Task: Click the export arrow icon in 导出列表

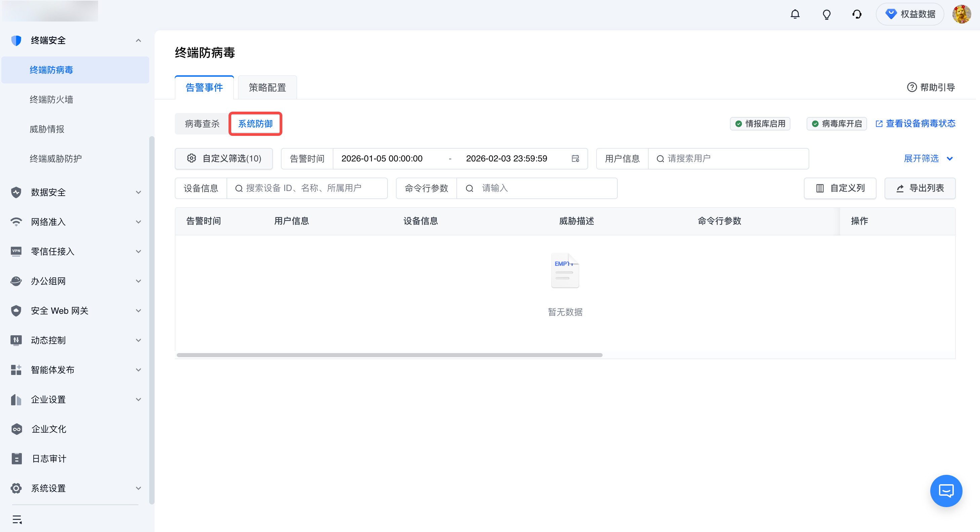Action: [900, 188]
